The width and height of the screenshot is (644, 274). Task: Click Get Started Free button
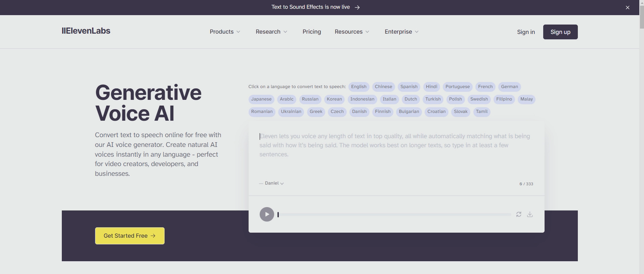(129, 236)
